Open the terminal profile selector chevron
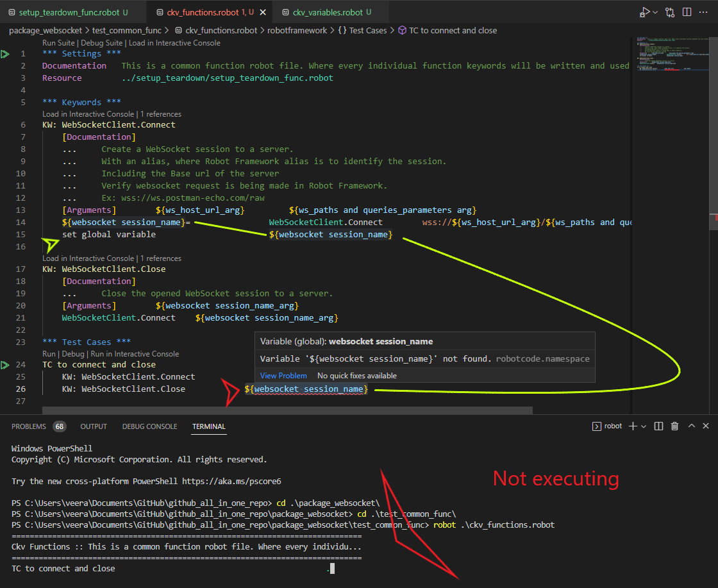The image size is (718, 588). (644, 425)
